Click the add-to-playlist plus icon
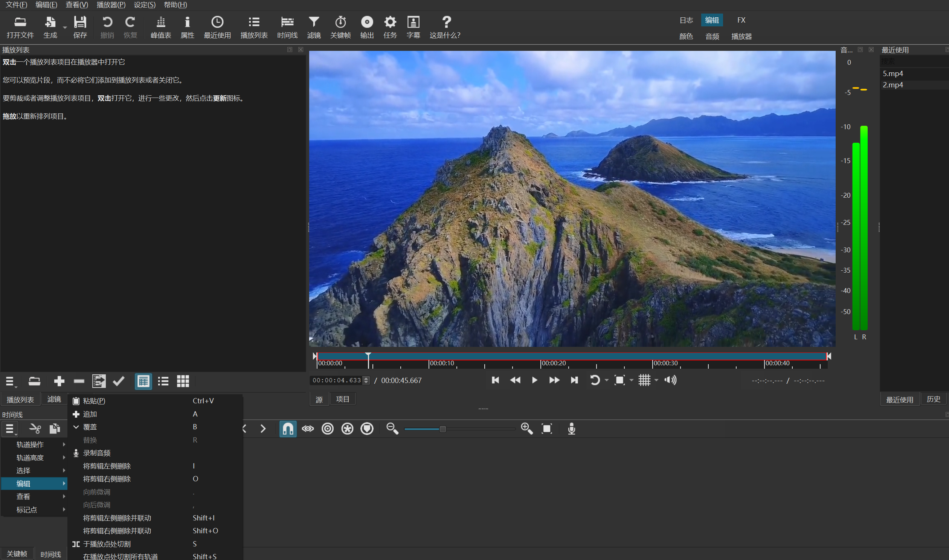This screenshot has width=949, height=560. pos(59,381)
